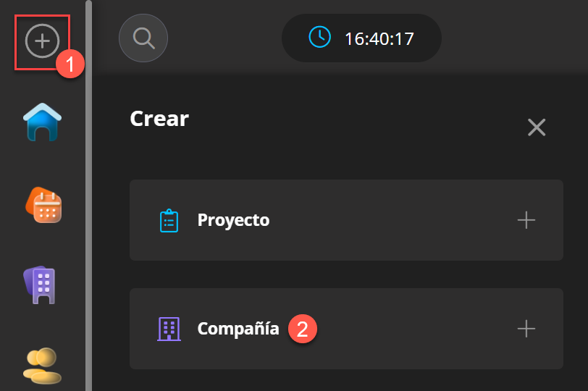
Task: Click the Crear panel heading
Action: pyautogui.click(x=159, y=119)
